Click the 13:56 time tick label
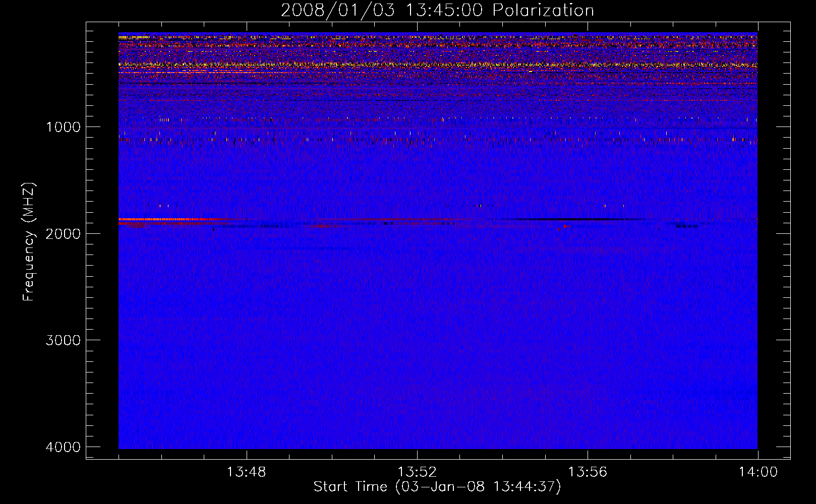Viewport: 816px width, 504px height. point(588,472)
